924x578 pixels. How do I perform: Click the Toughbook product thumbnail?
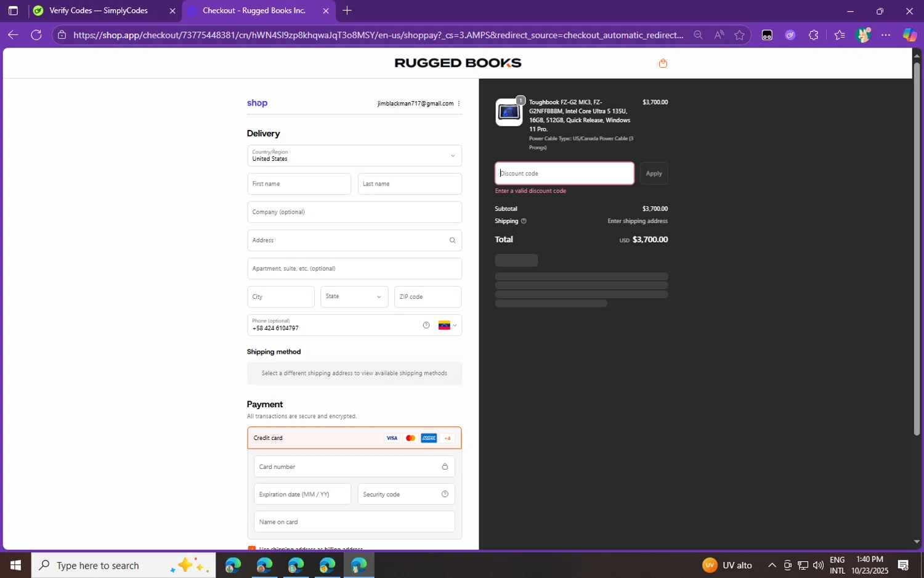pyautogui.click(x=509, y=112)
